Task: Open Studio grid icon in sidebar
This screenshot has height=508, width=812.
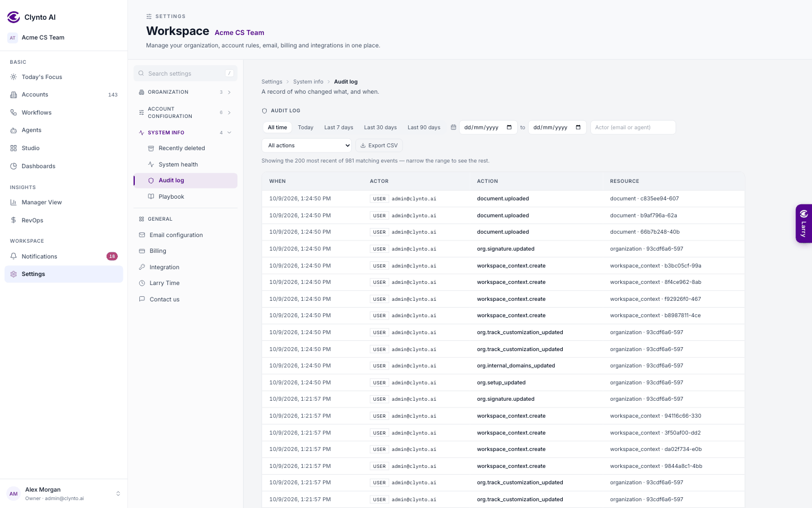Action: click(x=14, y=148)
